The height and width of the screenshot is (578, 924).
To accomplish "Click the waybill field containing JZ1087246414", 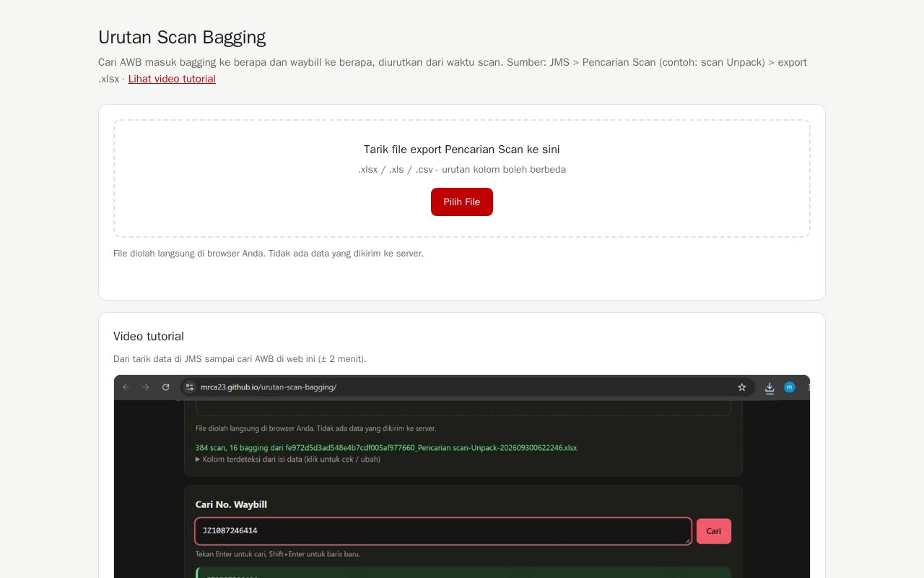I will click(443, 531).
